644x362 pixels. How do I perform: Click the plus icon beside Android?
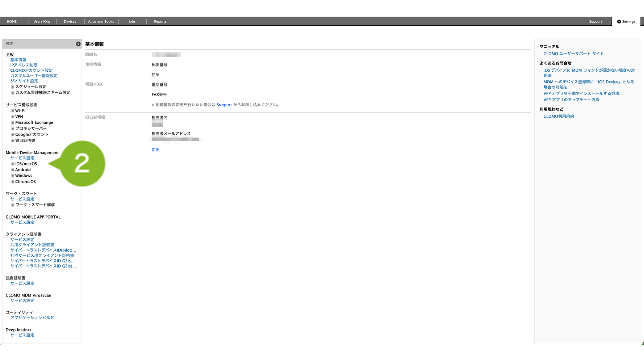click(13, 170)
